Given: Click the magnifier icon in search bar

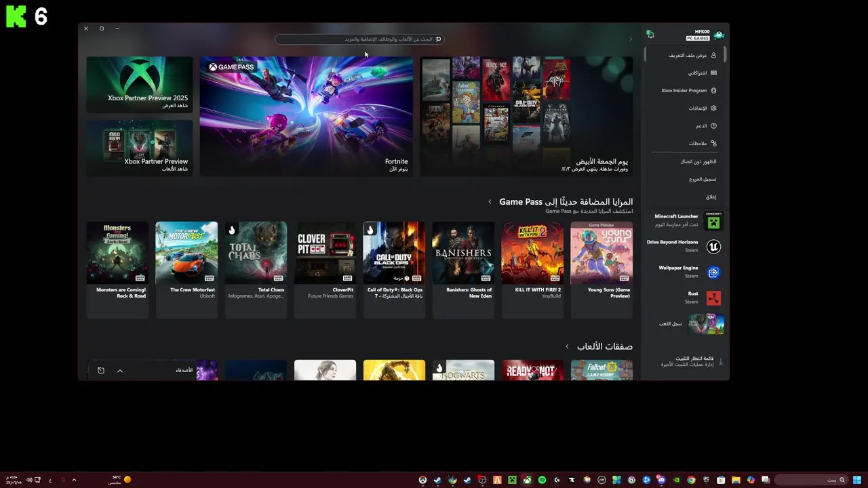Looking at the screenshot, I should [x=438, y=39].
